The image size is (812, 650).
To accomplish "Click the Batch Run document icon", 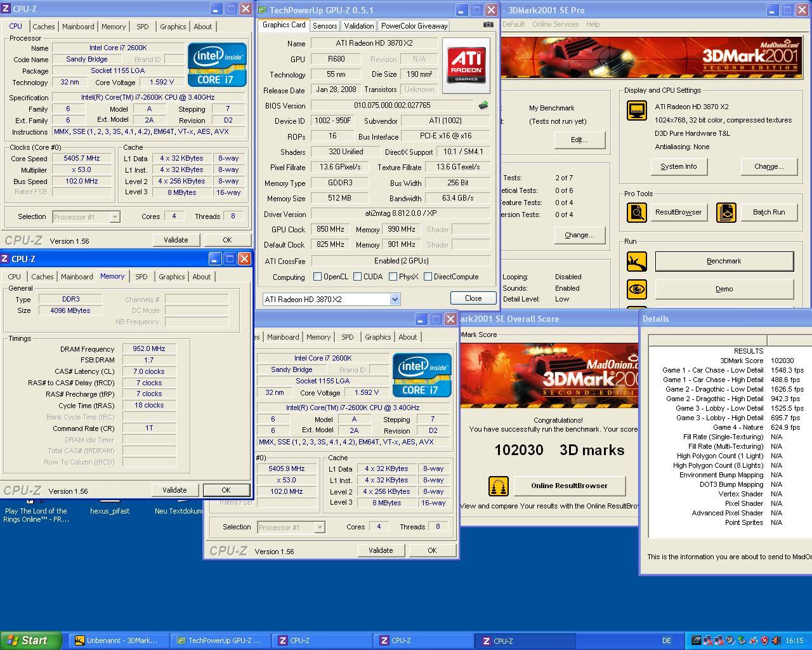I will (x=726, y=212).
